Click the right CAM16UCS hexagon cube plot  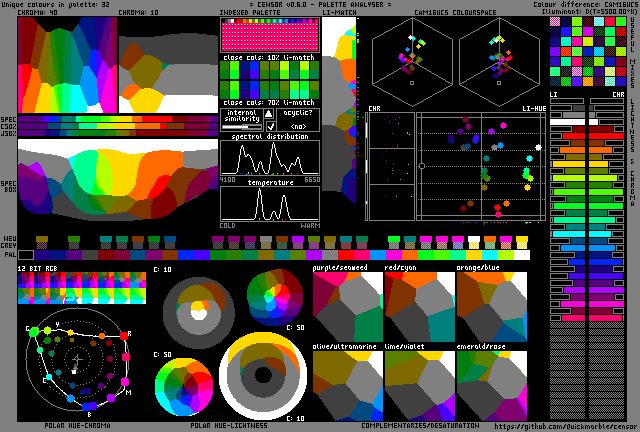click(499, 62)
